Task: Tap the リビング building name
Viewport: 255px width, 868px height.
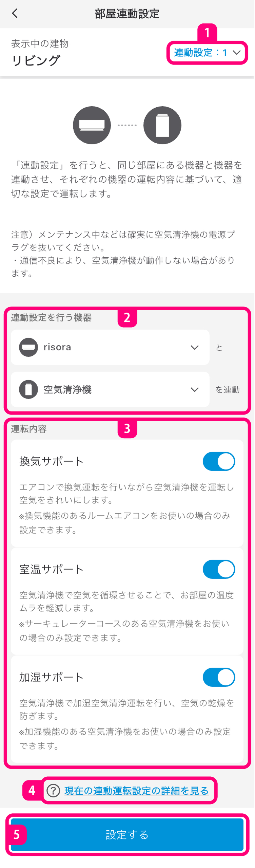Action: tap(36, 60)
